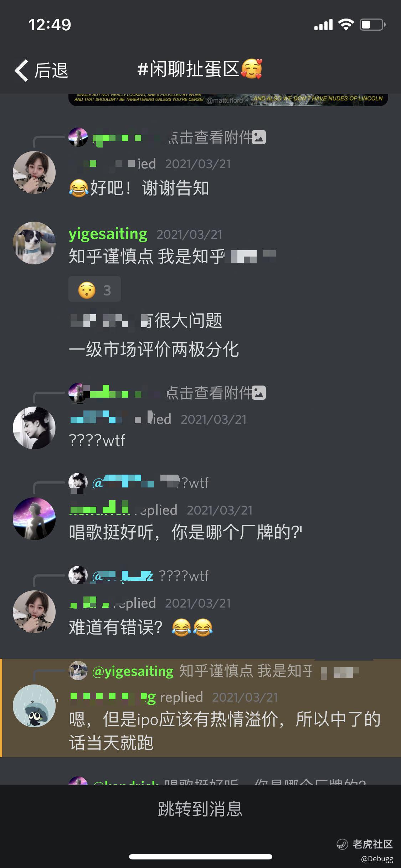401x868 pixels.
Task: Open the purple galaxy silhouette avatar
Action: (x=34, y=519)
